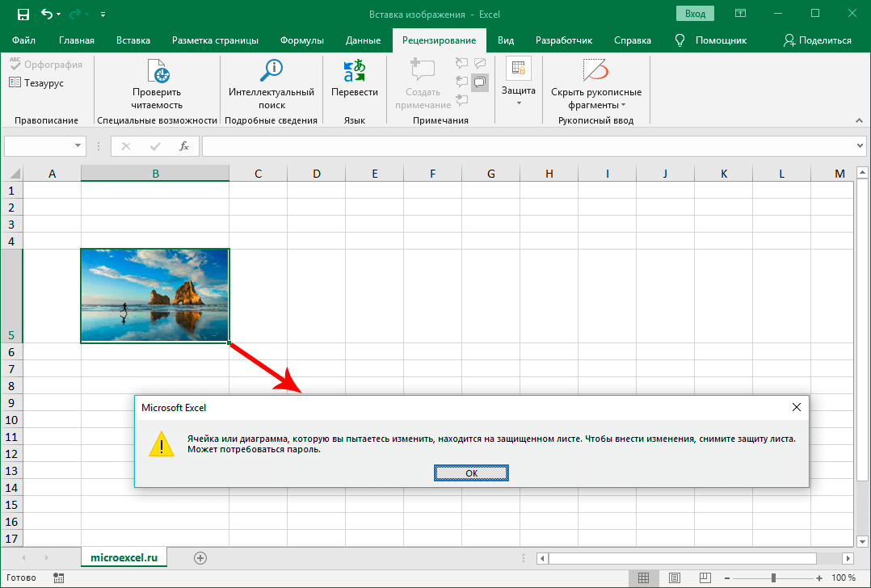
Task: Click the zoom out minus button
Action: (727, 578)
